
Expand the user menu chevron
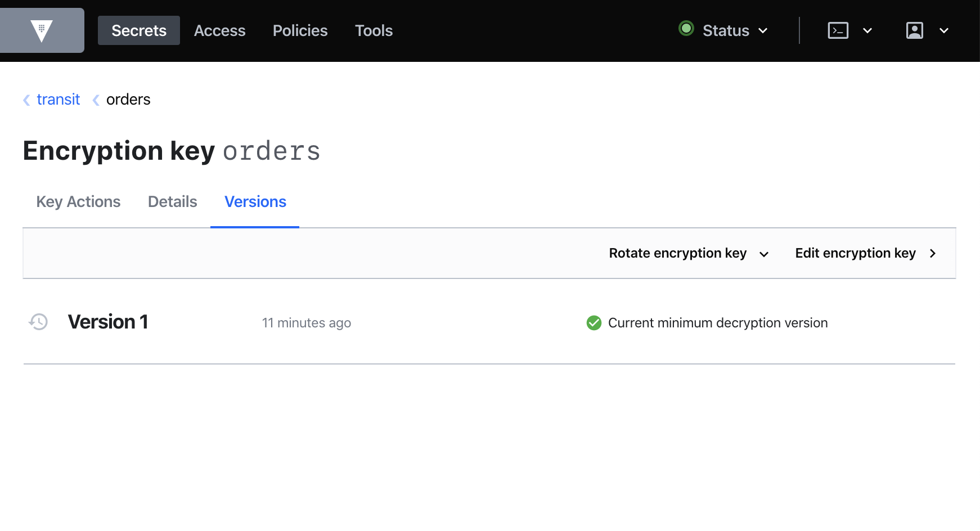(x=944, y=31)
